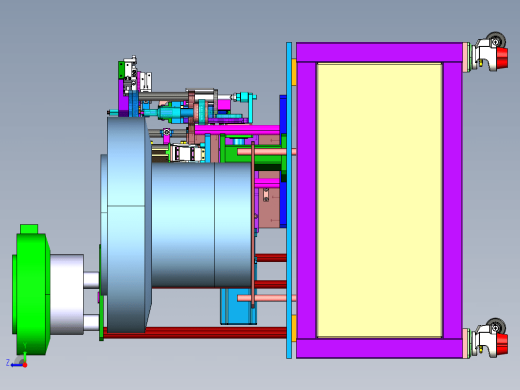This screenshot has height=390, width=520.
Task: Select the pale yellow panel inside the purple frame
Action: [x=379, y=200]
